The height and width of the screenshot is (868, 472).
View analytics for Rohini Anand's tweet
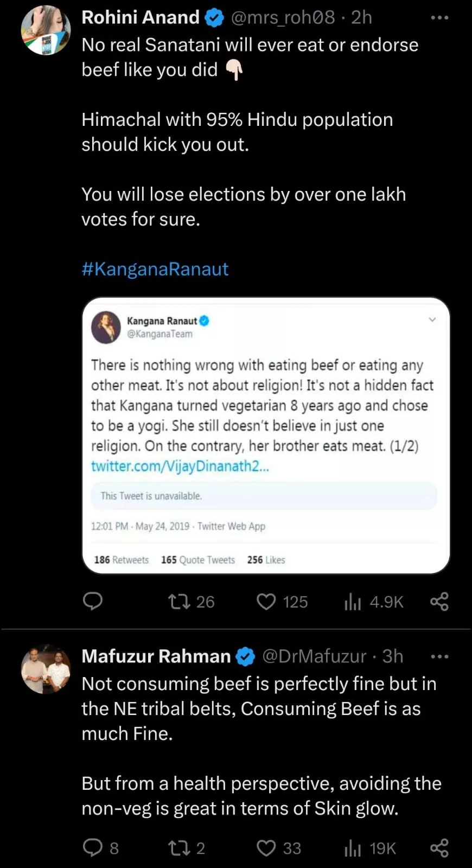click(x=353, y=601)
